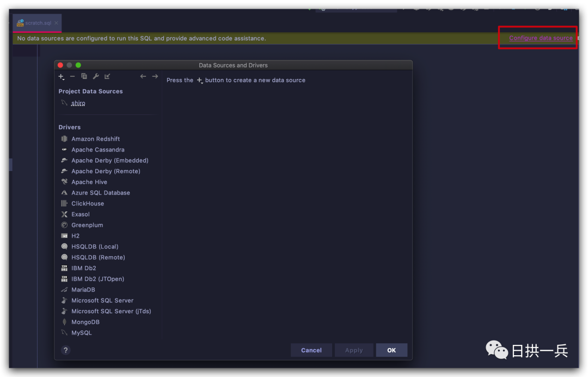Remove selected data source with minus icon

72,76
